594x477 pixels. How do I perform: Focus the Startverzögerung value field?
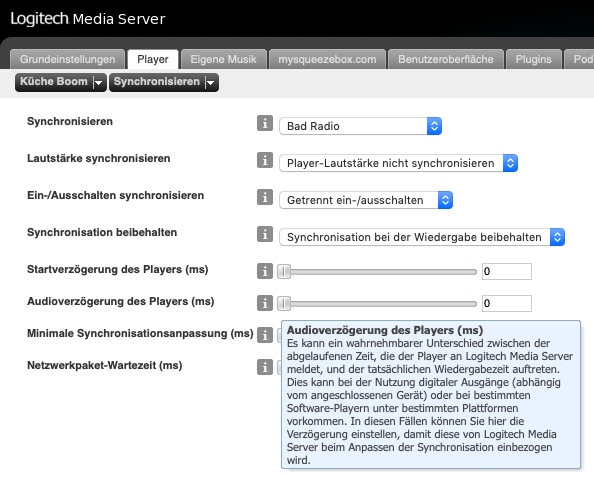pyautogui.click(x=506, y=271)
